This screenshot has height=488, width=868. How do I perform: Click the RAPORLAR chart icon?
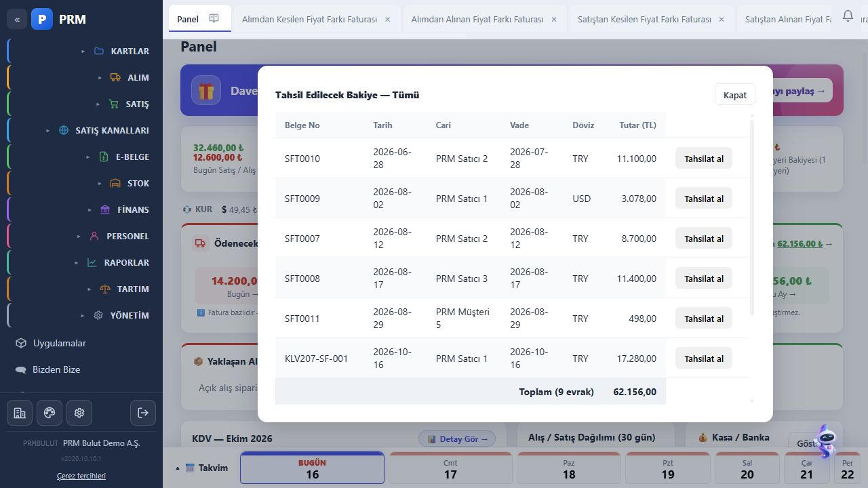point(92,262)
